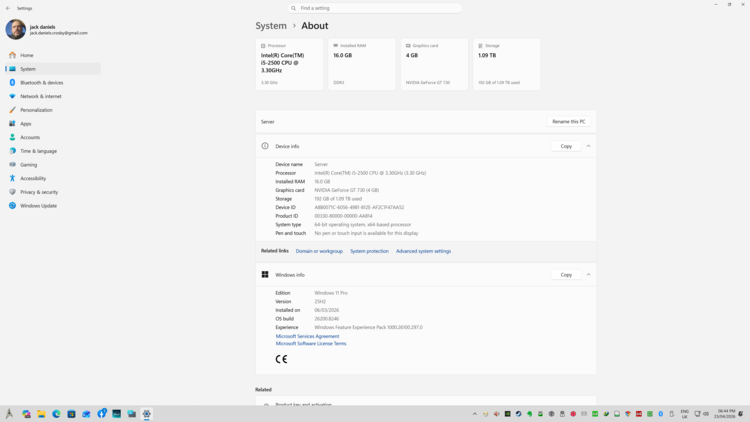
Task: Click the Storage summary card
Action: pos(506,64)
